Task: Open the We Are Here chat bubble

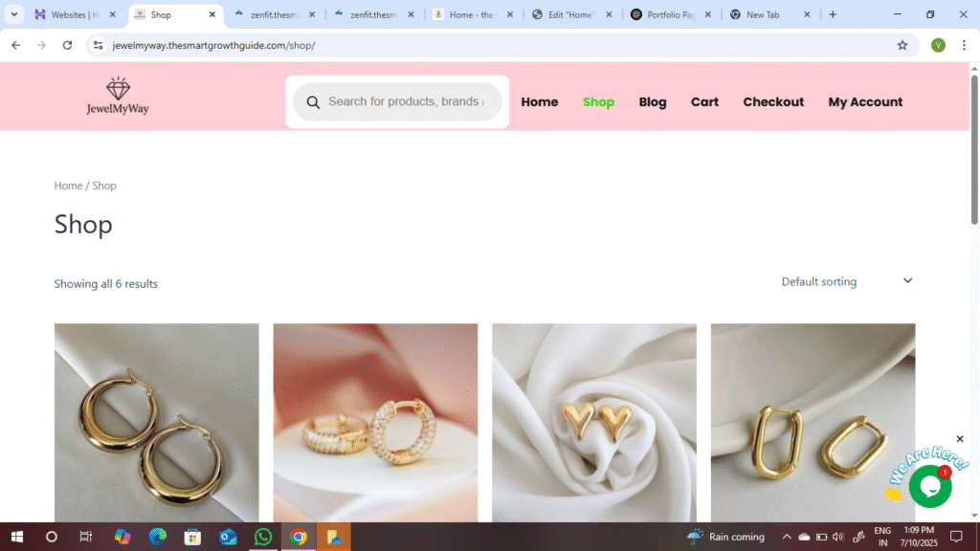Action: pos(929,487)
